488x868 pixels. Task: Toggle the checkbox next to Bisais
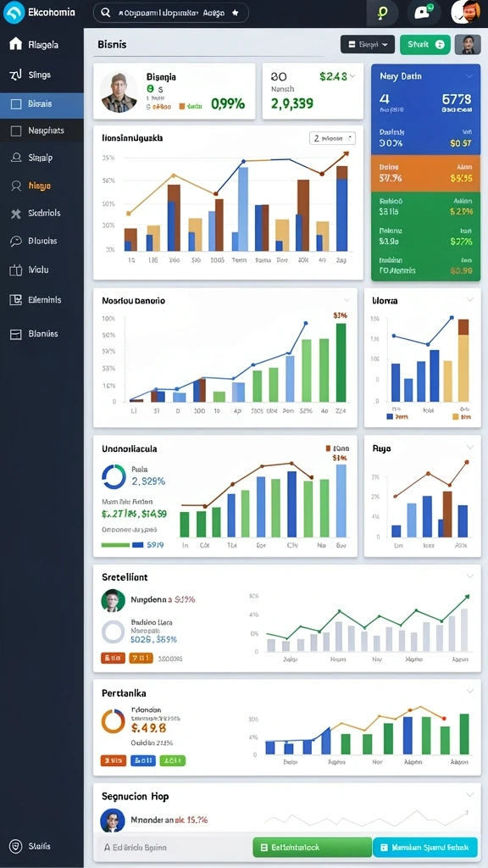click(16, 103)
